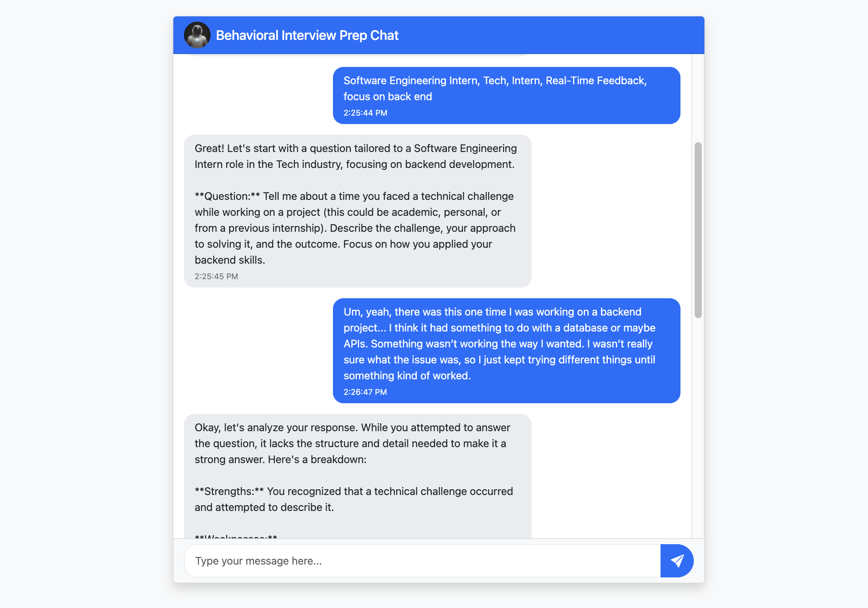Click the 2:25:45 PM timestamp
This screenshot has width=868, height=608.
click(x=216, y=277)
